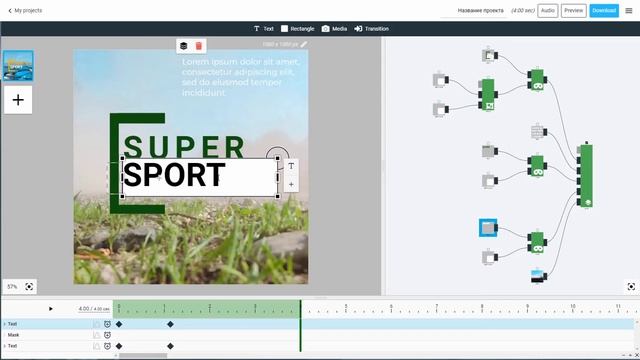
Task: Add a Transition from toolbar
Action: click(x=371, y=29)
